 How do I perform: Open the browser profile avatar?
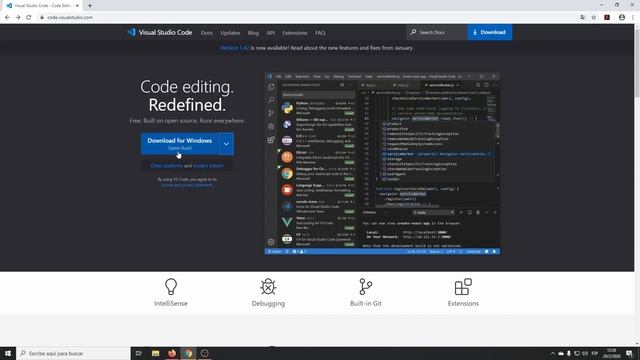(x=622, y=18)
